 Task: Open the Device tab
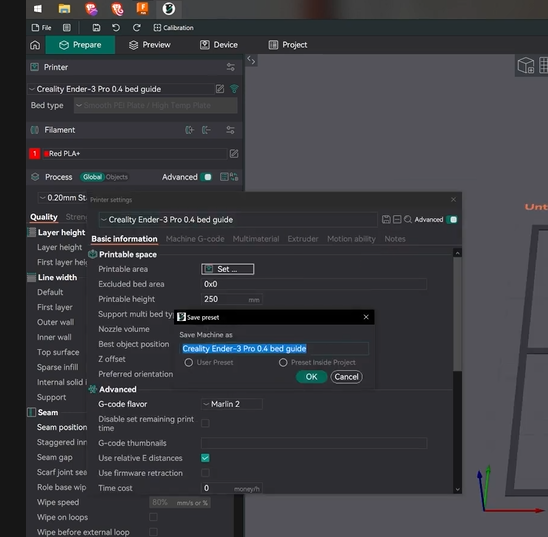click(219, 45)
